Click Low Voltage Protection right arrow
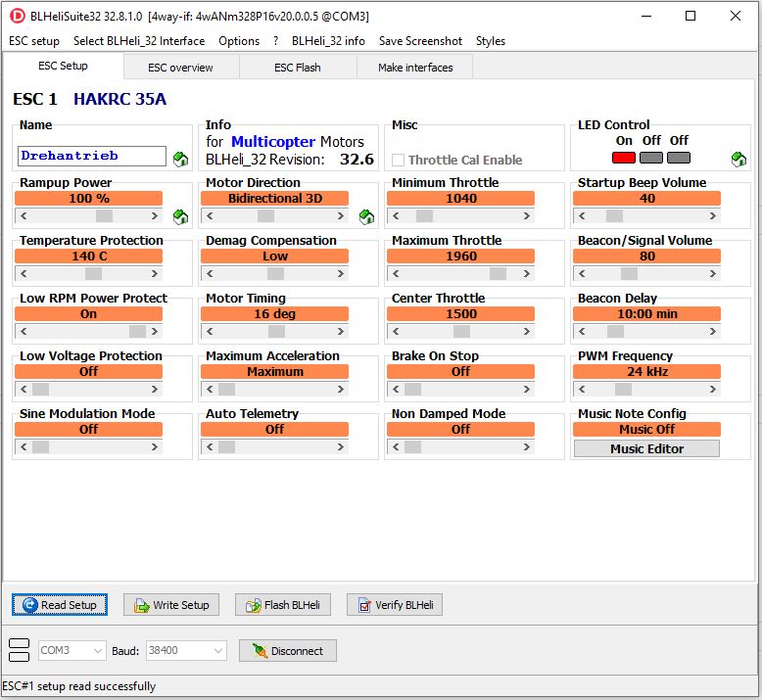This screenshot has width=762, height=700. point(155,389)
